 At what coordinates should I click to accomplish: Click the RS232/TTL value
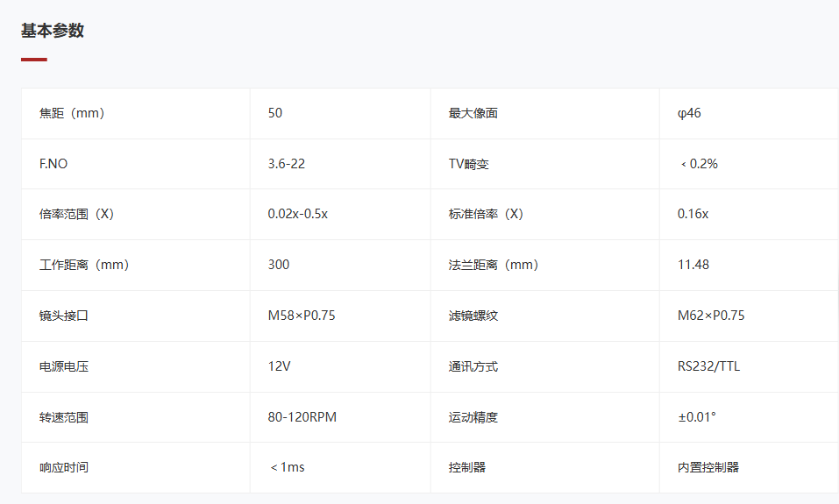[x=709, y=366]
